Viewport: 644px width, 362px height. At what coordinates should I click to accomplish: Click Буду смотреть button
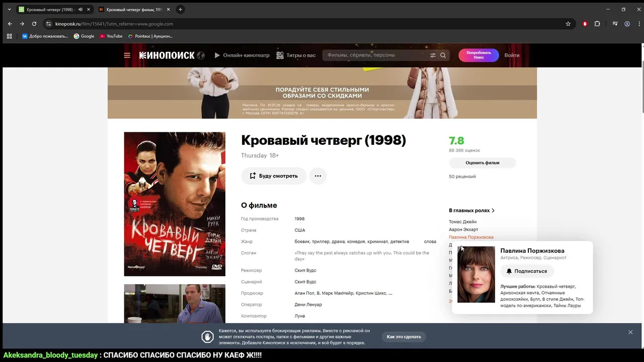pos(274,176)
